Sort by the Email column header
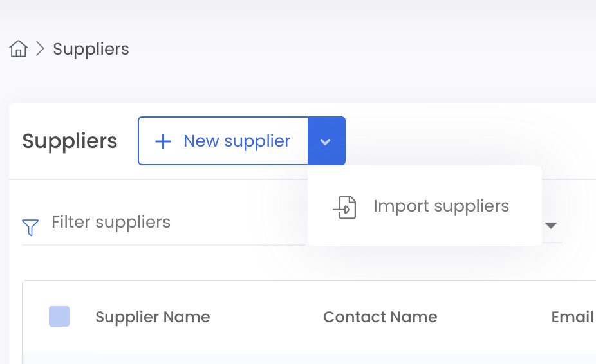The height and width of the screenshot is (364, 596). pos(572,317)
